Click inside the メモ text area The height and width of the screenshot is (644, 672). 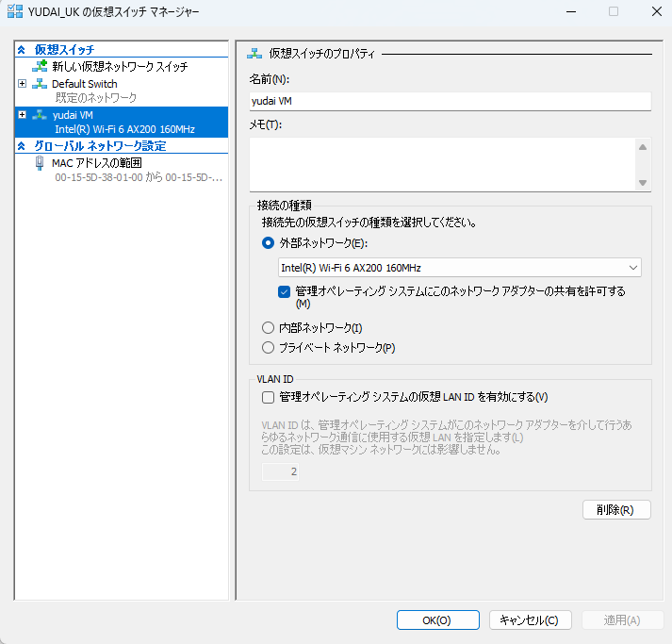442,165
